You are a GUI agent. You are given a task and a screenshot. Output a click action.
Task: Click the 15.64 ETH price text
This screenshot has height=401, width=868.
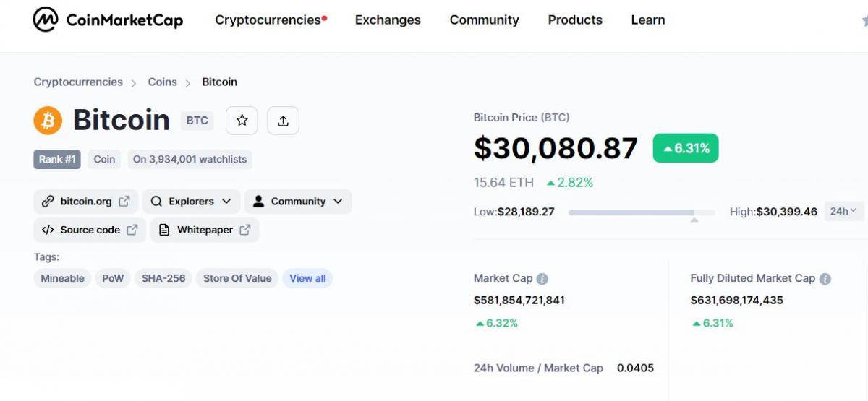tap(503, 183)
